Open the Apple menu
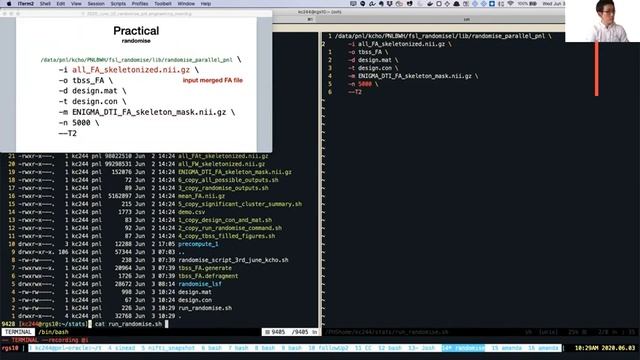The height and width of the screenshot is (360, 640). pyautogui.click(x=9, y=4)
